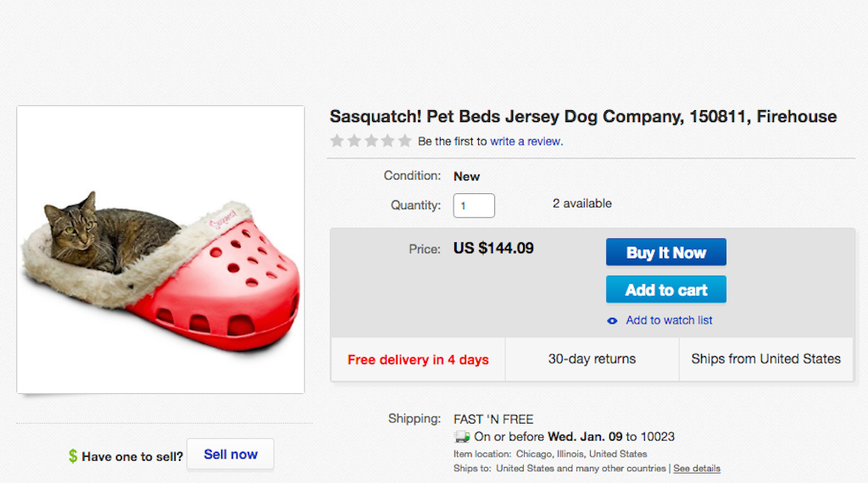
Task: Focus the Quantity input field
Action: pyautogui.click(x=474, y=205)
